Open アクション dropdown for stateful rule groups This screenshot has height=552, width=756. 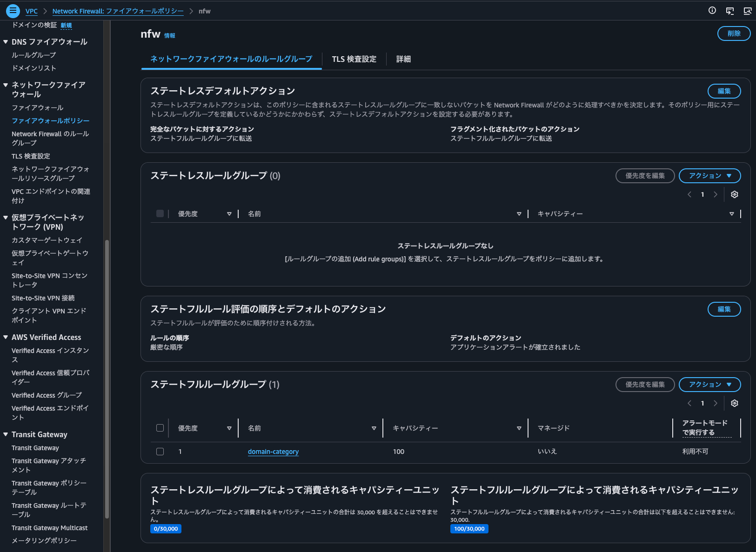pos(709,385)
